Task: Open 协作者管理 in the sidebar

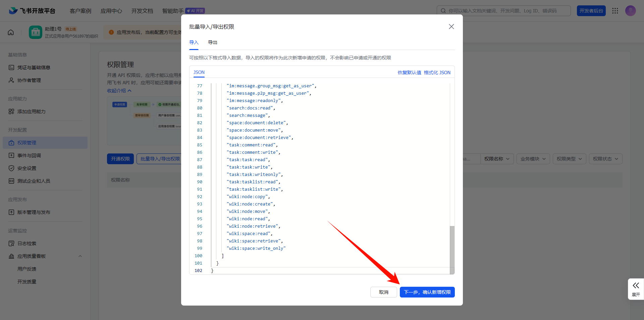Action: pyautogui.click(x=29, y=80)
